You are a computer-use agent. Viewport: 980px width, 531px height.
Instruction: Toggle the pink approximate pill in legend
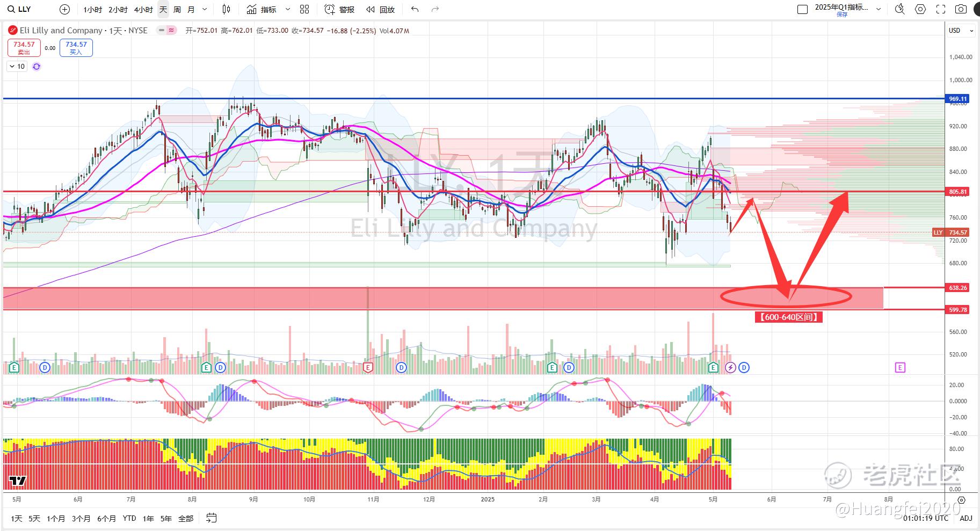[172, 31]
